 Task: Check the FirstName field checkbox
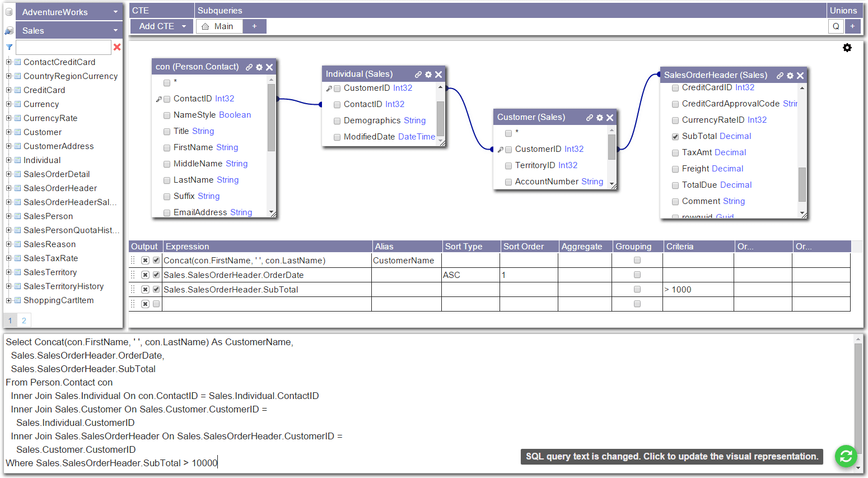[x=167, y=148]
